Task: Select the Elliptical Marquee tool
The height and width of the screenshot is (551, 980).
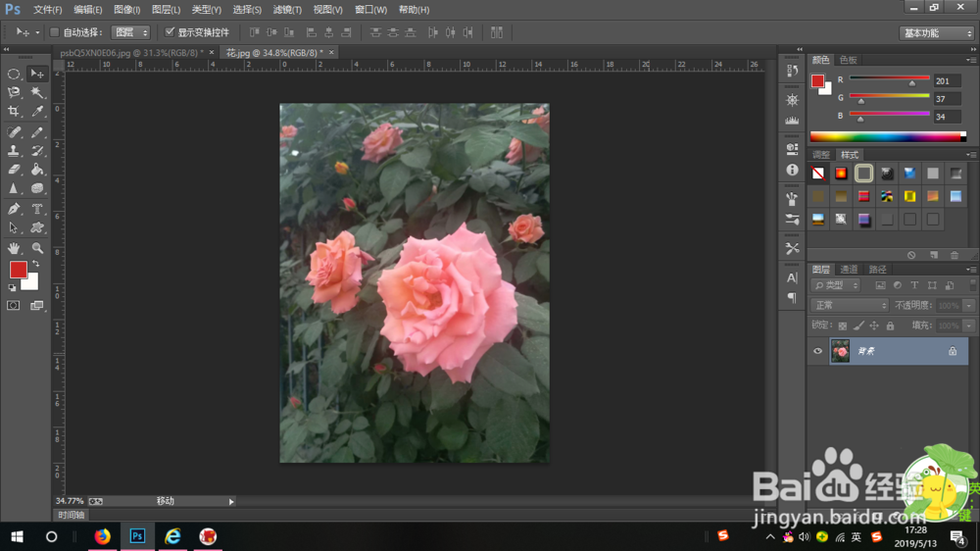Action: click(x=13, y=74)
